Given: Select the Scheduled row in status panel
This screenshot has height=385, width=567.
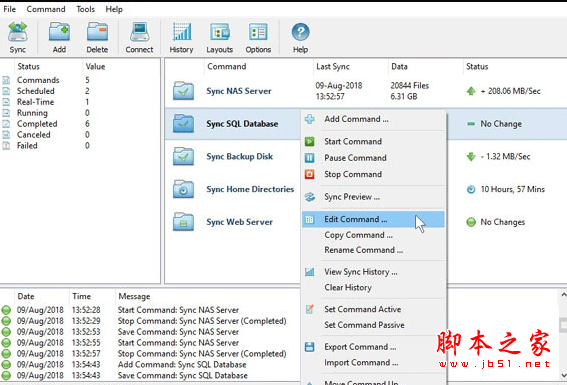Looking at the screenshot, I should click(80, 91).
